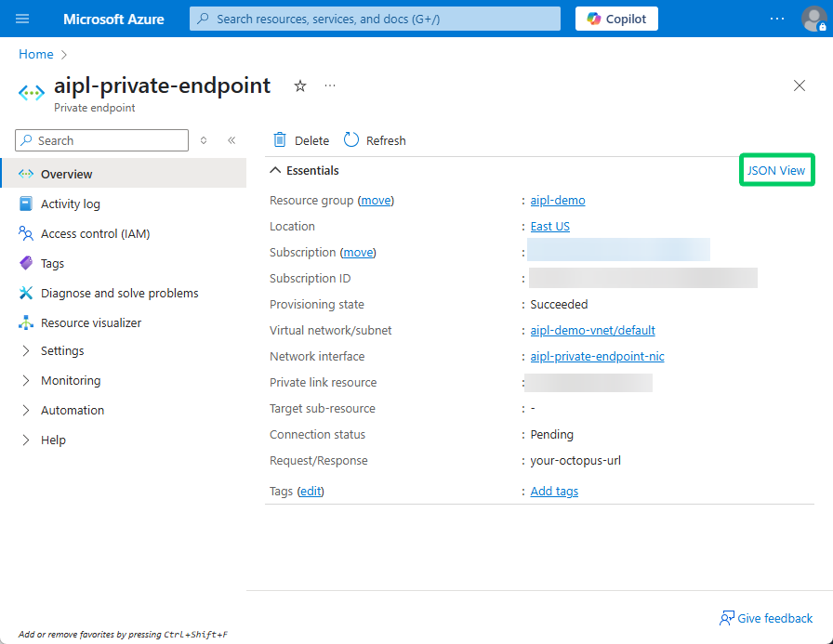Viewport: 833px width, 644px height.
Task: Select Overview in the sidebar
Action: (x=125, y=174)
